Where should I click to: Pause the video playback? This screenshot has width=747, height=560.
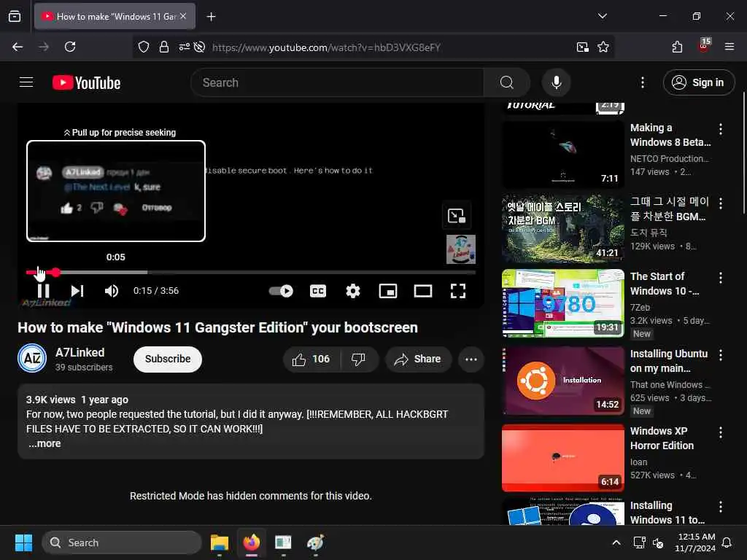coord(43,291)
